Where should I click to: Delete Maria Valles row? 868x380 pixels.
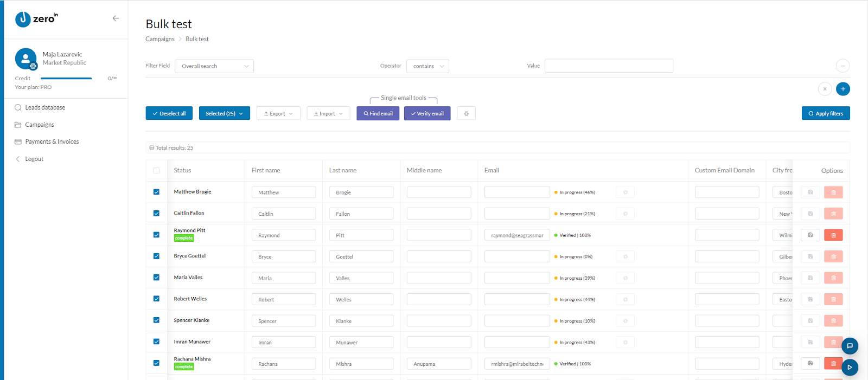tap(833, 278)
